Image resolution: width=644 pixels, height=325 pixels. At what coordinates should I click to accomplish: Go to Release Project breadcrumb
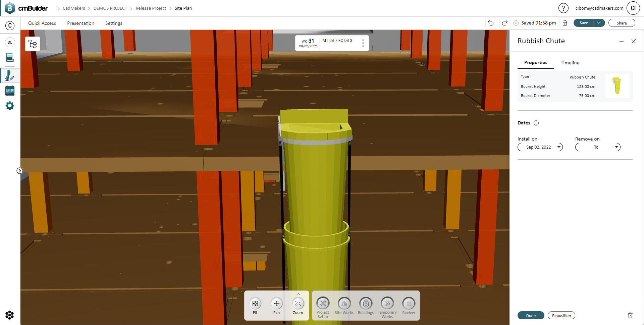point(151,8)
